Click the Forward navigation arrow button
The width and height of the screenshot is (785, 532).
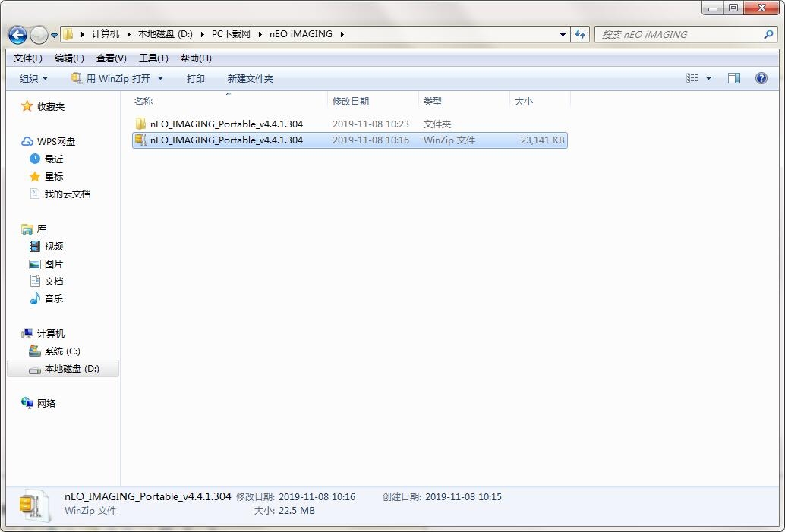(x=39, y=35)
